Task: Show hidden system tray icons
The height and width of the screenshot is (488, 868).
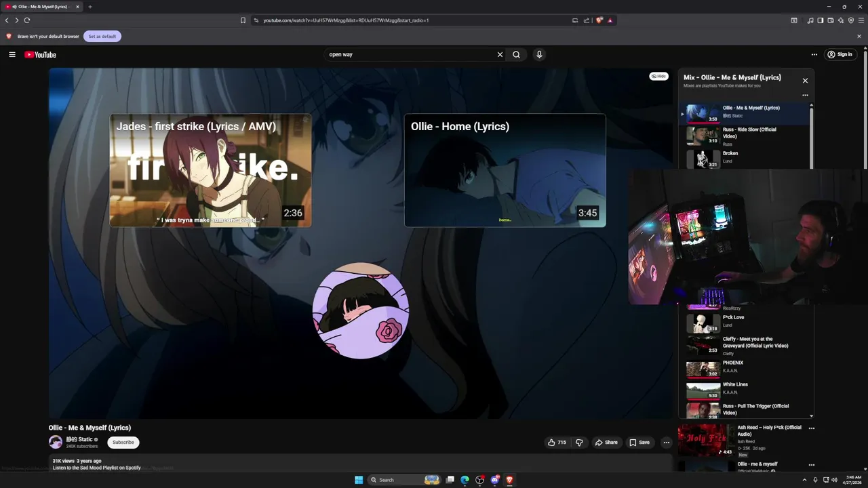Action: 804,480
